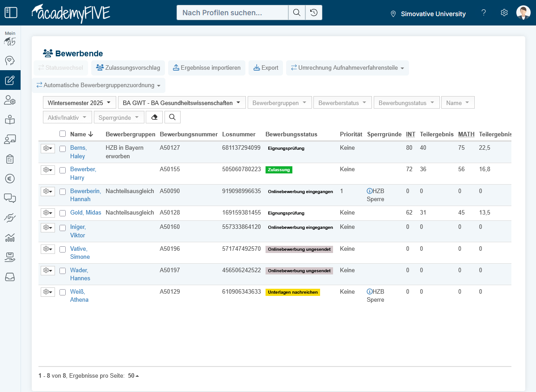The image size is (536, 392).
Task: Open the Wintersemester 2025 dropdown
Action: coord(80,103)
